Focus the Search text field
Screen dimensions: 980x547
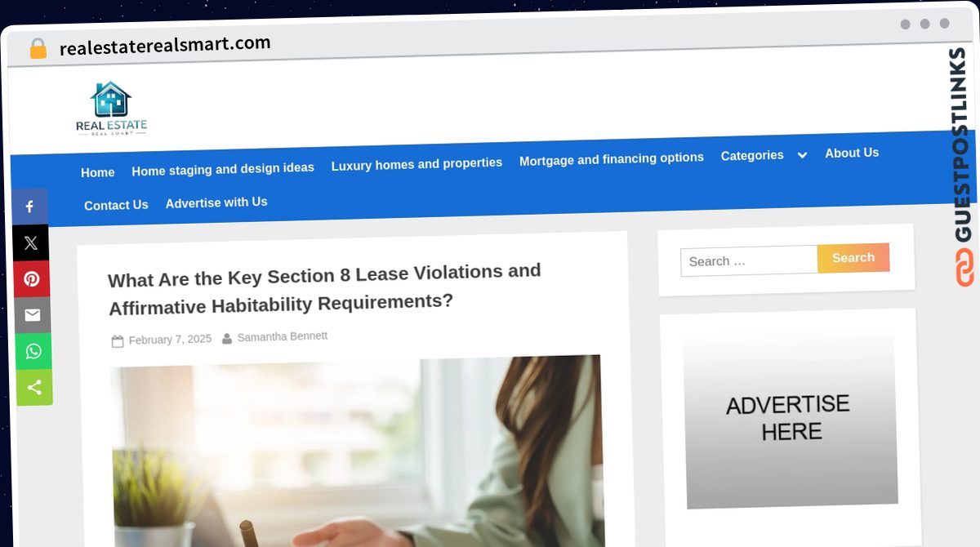point(749,260)
